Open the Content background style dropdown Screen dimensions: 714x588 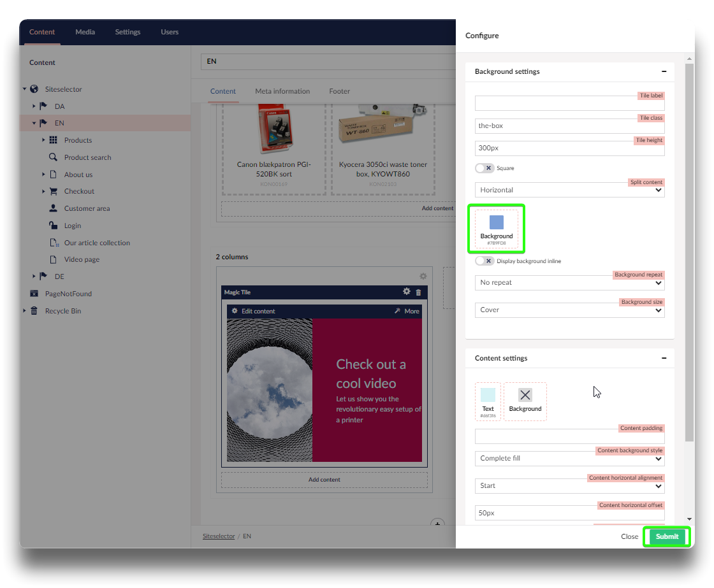pos(569,458)
